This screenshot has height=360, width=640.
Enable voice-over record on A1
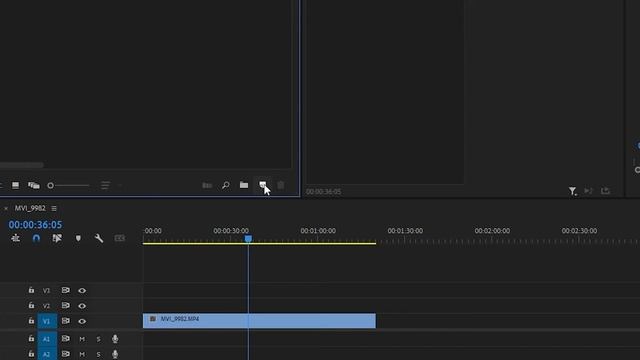pos(115,338)
